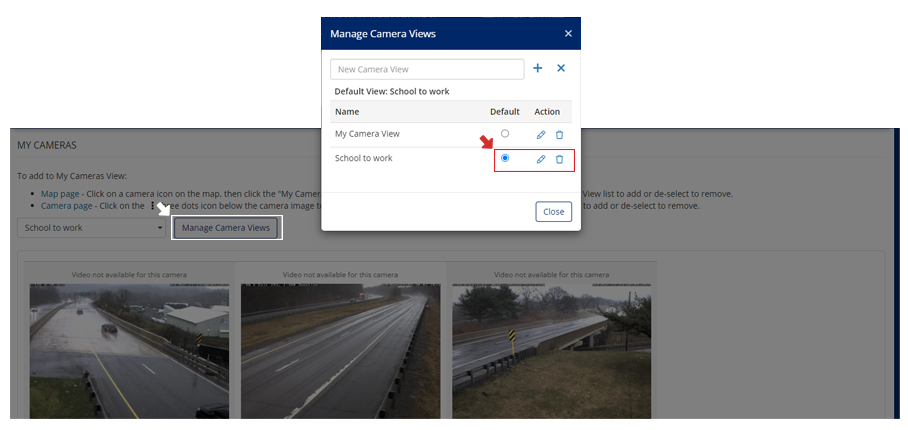Click the X icon beside New Camera View field
908x430 pixels.
[561, 68]
